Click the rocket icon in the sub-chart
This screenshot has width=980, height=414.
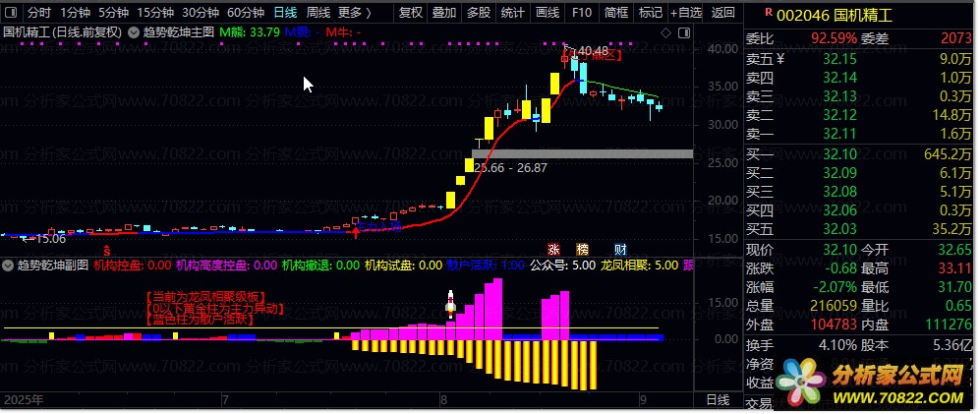450,303
